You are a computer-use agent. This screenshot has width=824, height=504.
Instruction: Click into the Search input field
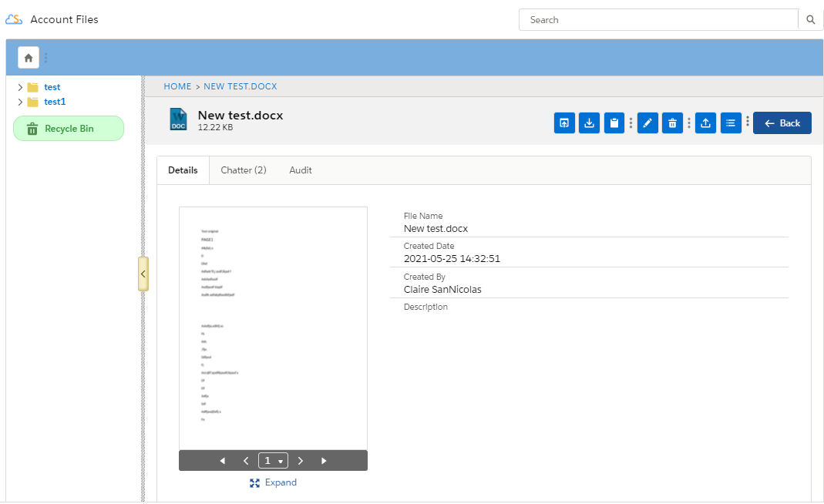[x=659, y=20]
